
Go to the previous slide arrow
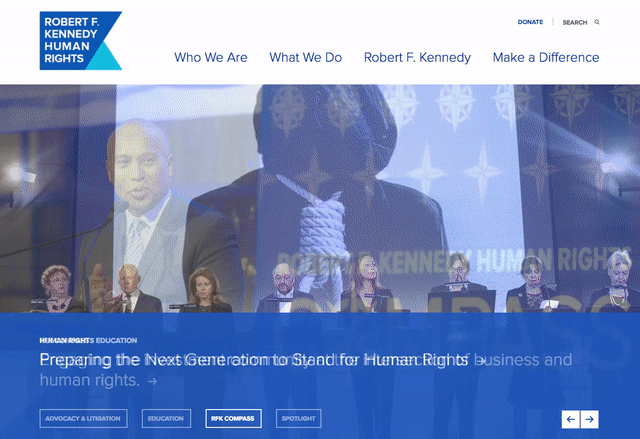point(571,419)
